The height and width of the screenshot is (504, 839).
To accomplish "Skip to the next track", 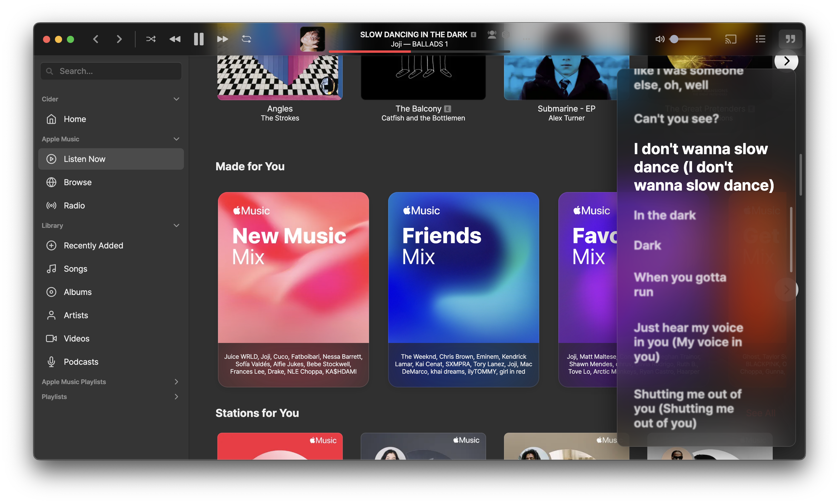I will click(222, 39).
